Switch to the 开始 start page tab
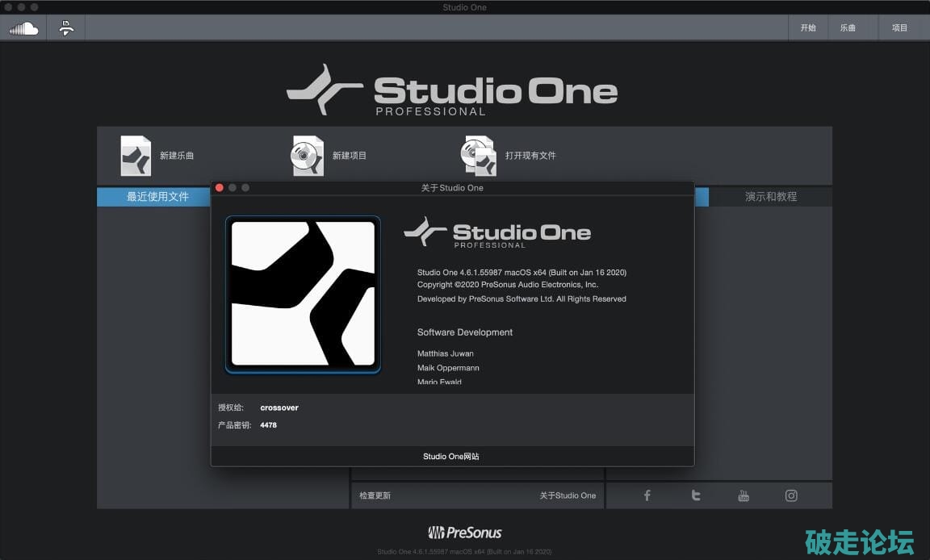This screenshot has width=930, height=560. tap(808, 28)
